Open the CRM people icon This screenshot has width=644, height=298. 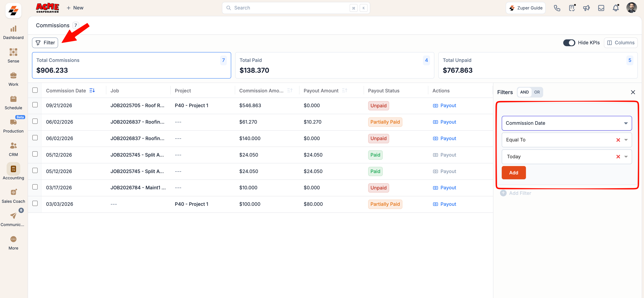point(13,146)
